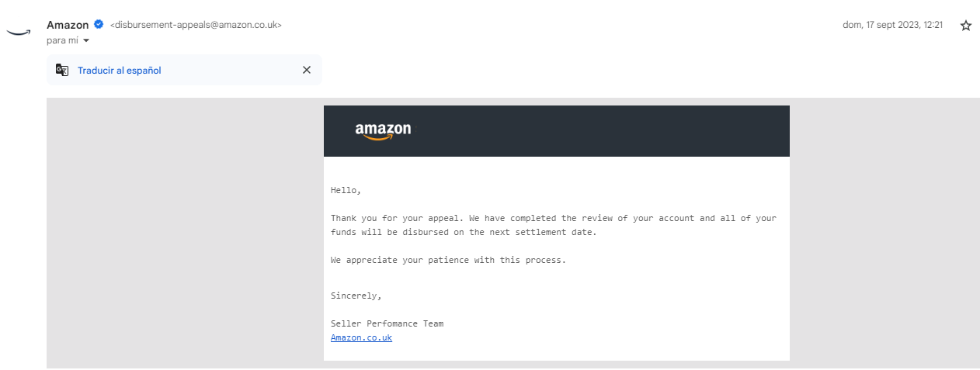Open the Amazon sender avatar icon
Screen dimensions: 980x370
18,31
